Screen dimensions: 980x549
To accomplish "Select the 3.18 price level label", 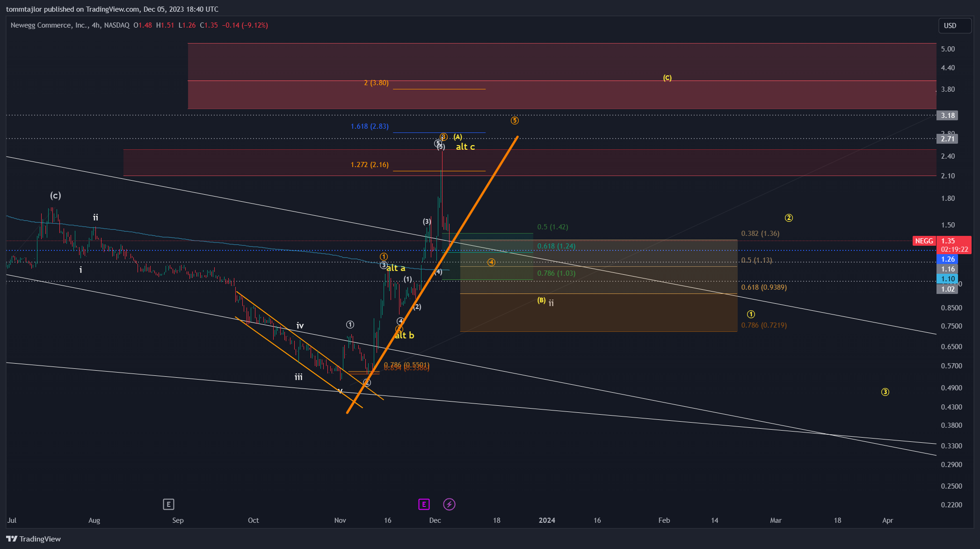I will 947,116.
